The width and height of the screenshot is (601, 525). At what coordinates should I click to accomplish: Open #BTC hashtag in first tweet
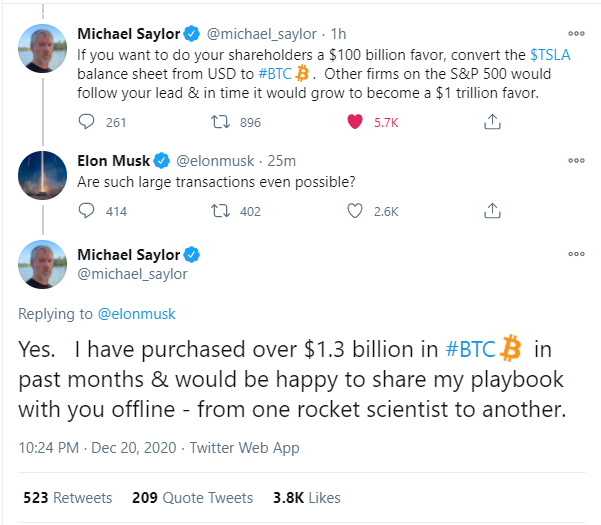coord(286,75)
